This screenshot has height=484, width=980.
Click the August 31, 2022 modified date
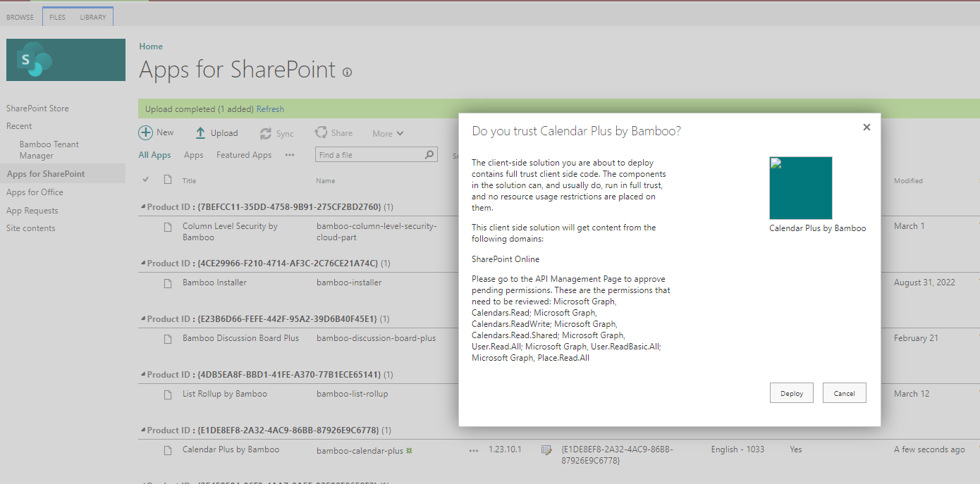tap(924, 283)
